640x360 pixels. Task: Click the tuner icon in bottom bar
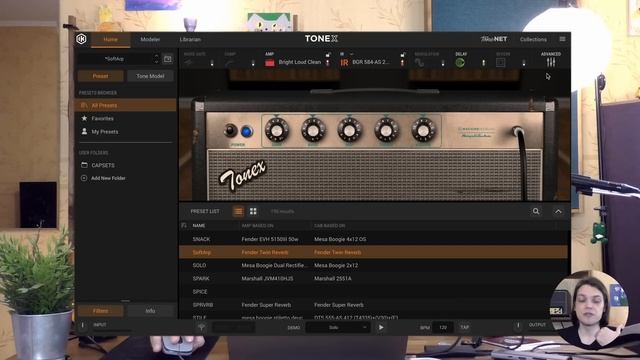click(202, 327)
